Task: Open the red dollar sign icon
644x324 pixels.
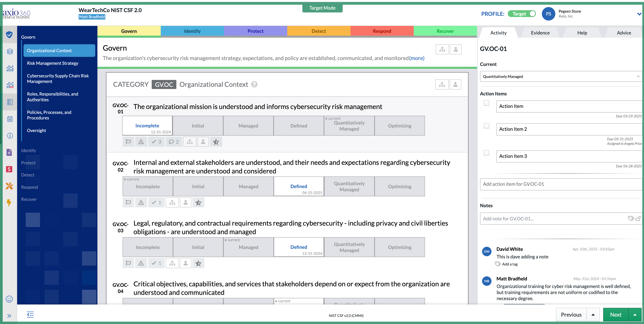Action: [9, 169]
